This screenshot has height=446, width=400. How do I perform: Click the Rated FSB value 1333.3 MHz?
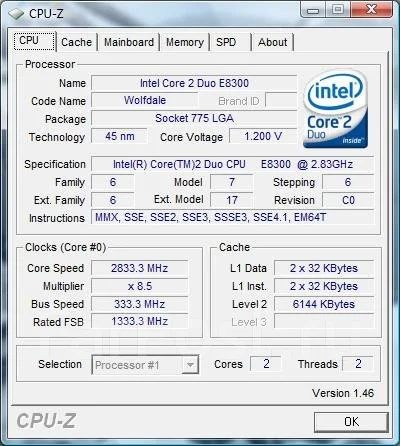pyautogui.click(x=140, y=322)
